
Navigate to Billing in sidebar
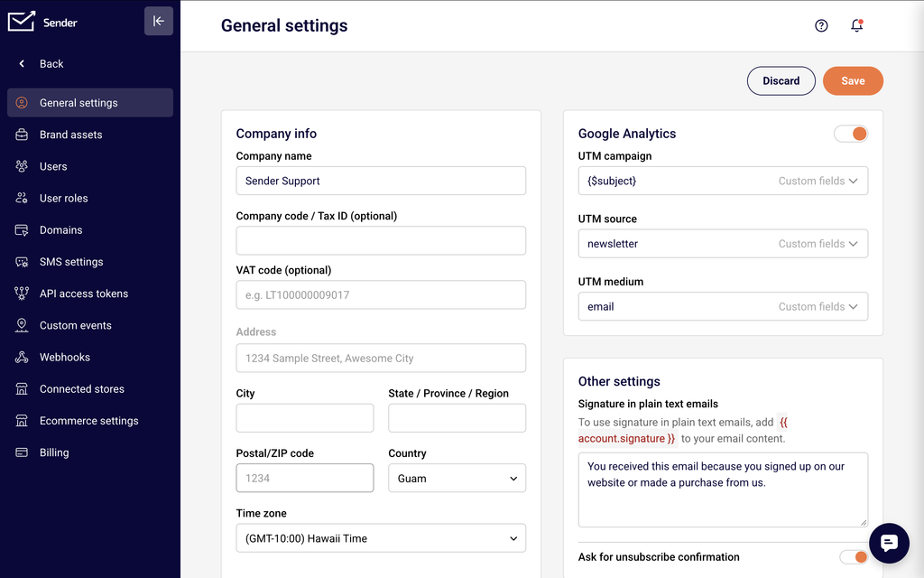90,453
